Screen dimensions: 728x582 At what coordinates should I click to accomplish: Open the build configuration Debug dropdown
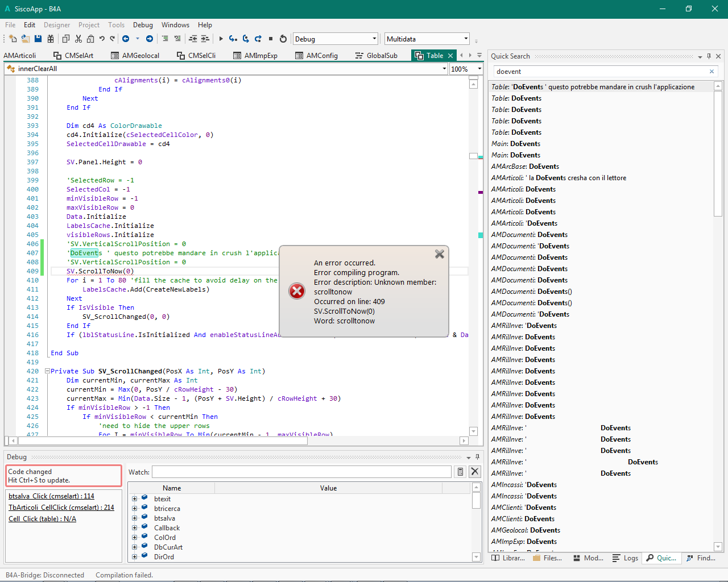click(x=374, y=39)
